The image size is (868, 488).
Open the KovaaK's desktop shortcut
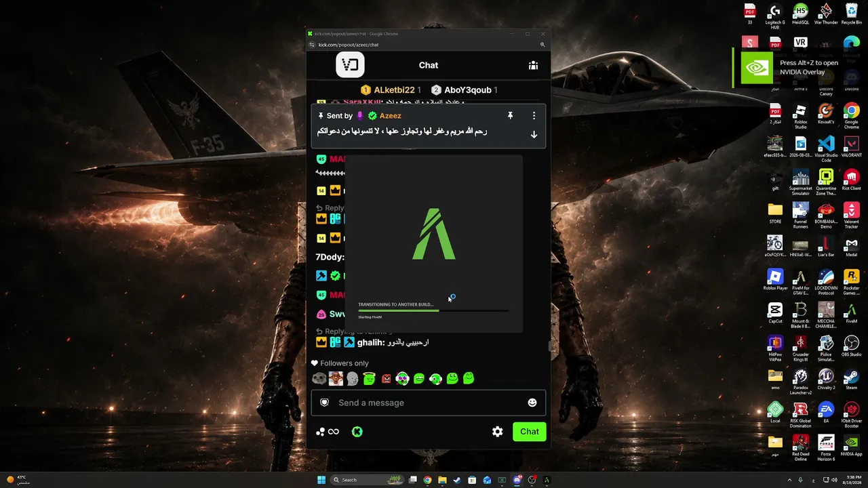[x=826, y=114]
